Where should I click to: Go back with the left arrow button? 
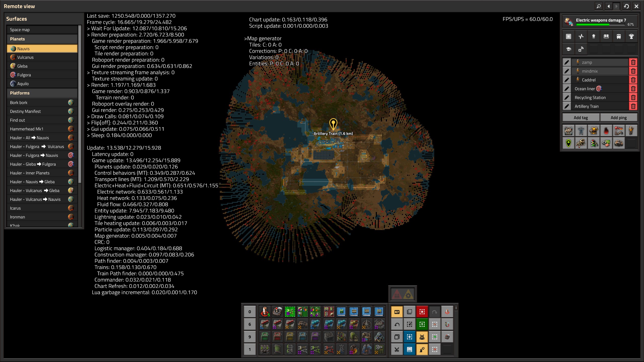(609, 6)
